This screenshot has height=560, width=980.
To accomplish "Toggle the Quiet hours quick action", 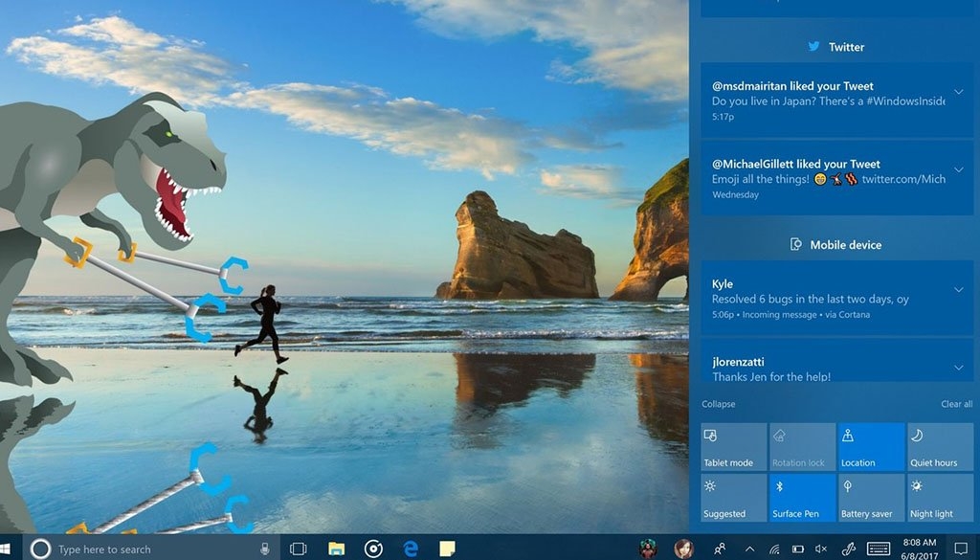I will click(x=940, y=447).
